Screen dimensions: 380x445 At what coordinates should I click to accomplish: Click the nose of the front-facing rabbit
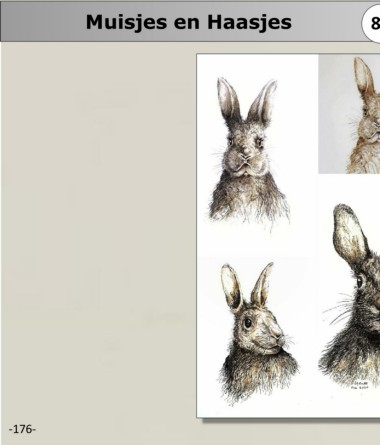coord(246,156)
